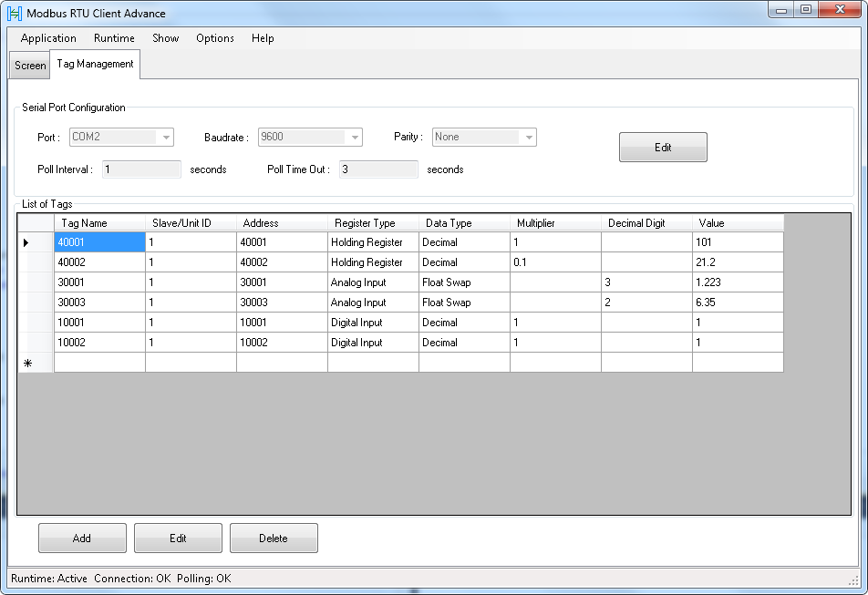Click the Register Type column header
Image resolution: width=868 pixels, height=595 pixels.
click(x=373, y=223)
